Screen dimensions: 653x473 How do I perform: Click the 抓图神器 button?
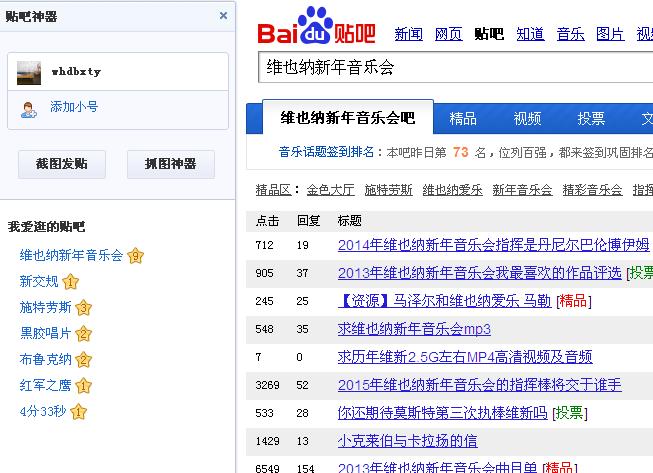[171, 164]
